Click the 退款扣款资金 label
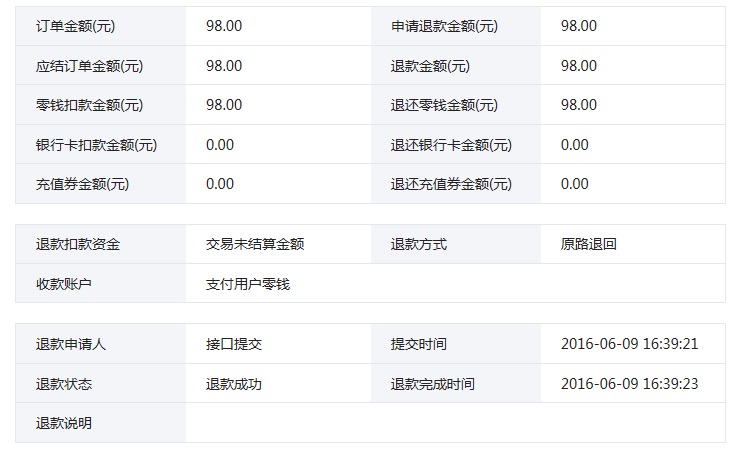 click(x=78, y=244)
